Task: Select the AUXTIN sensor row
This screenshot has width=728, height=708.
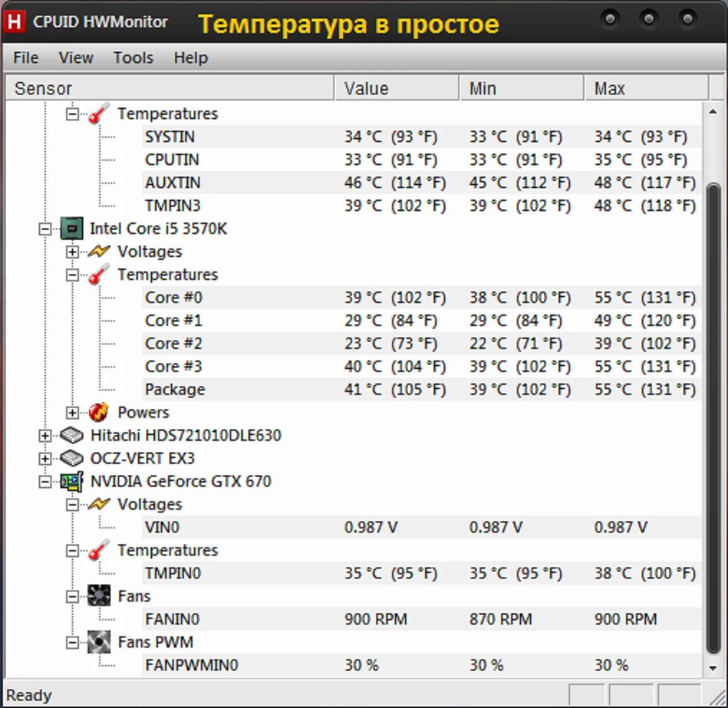Action: (421, 182)
